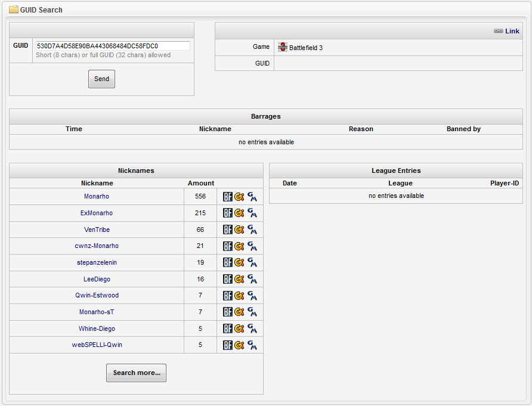Viewport: 532px width, 406px height.
Task: Open GM icon for VenTribe row
Action: [252, 230]
